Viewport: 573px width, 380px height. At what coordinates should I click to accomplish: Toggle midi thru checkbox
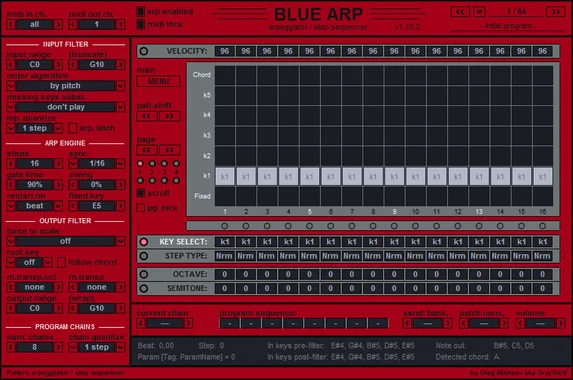tap(140, 24)
